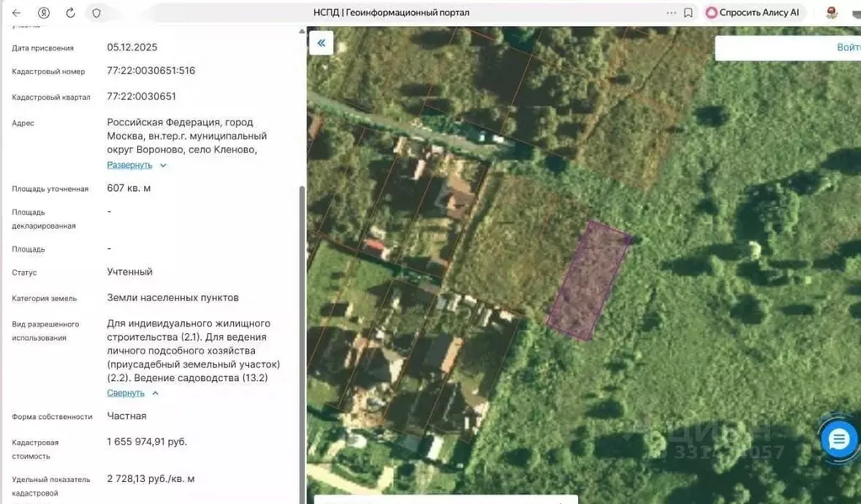Screen dimensions: 861x504
Task: Open the chat support bubble
Action: click(838, 439)
